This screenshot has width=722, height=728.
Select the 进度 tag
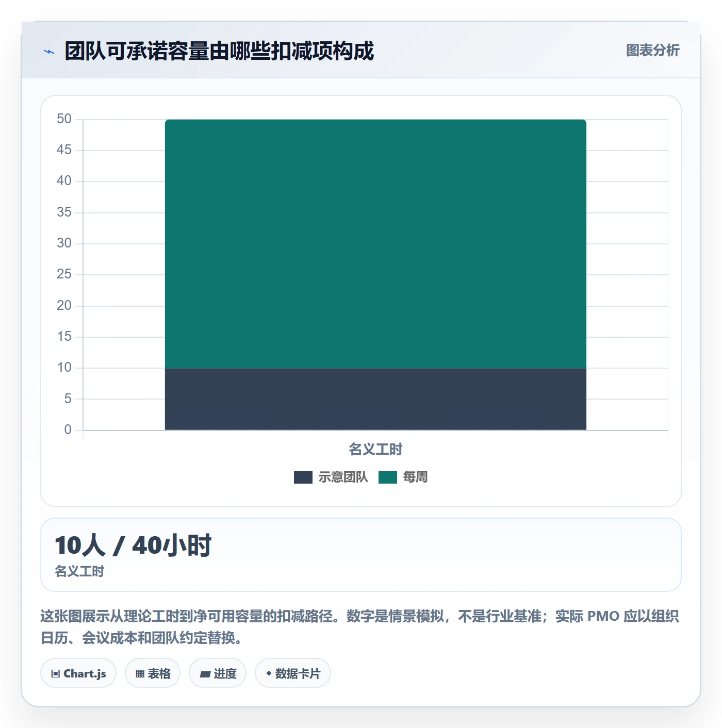click(218, 673)
